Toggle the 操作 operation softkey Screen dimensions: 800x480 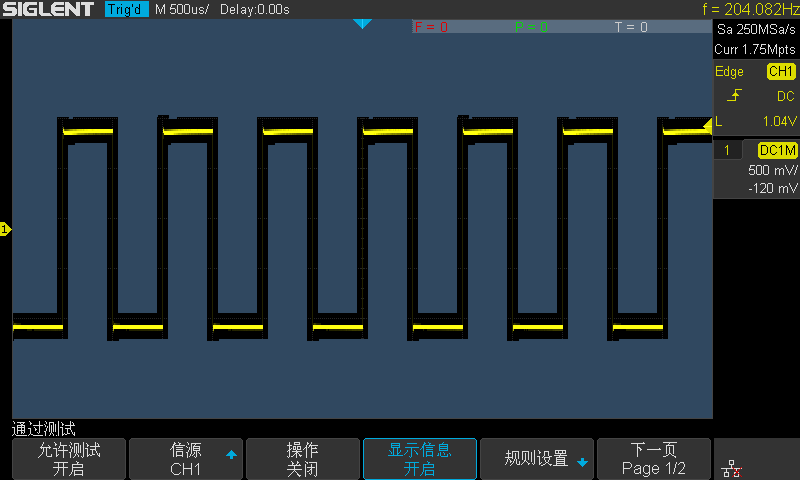click(303, 459)
